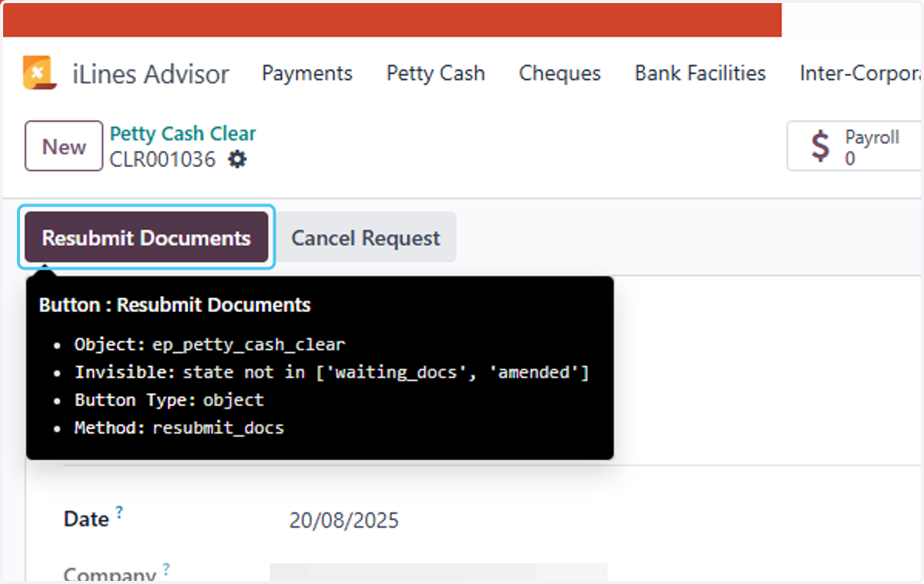Viewport: 924px width, 584px height.
Task: Click the Date field label
Action: pyautogui.click(x=86, y=519)
